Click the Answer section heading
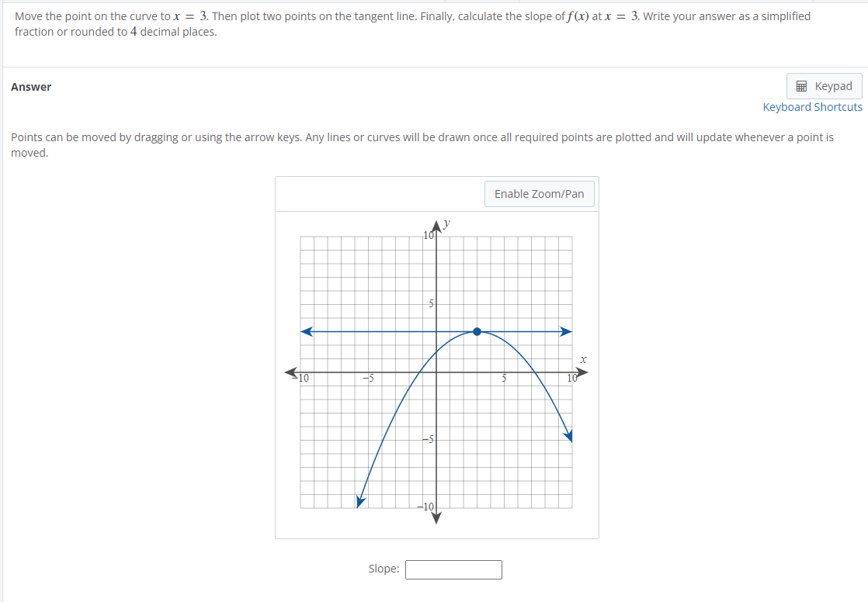The image size is (868, 602). click(31, 86)
